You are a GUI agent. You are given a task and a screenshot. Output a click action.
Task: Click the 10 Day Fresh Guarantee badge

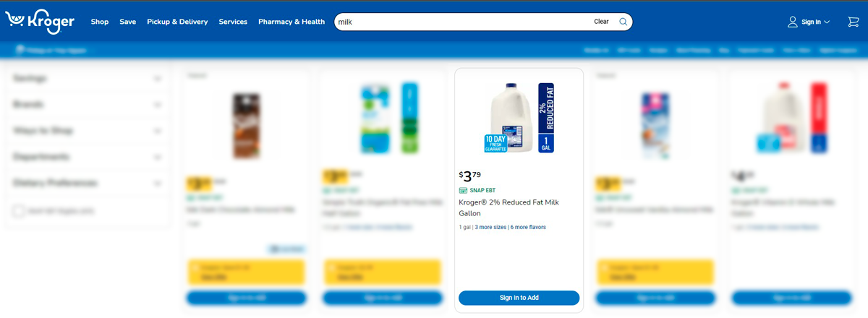click(495, 143)
